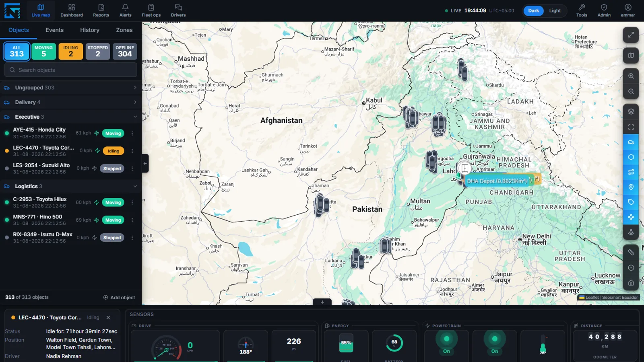Click the fuel 55% gauge

click(346, 343)
